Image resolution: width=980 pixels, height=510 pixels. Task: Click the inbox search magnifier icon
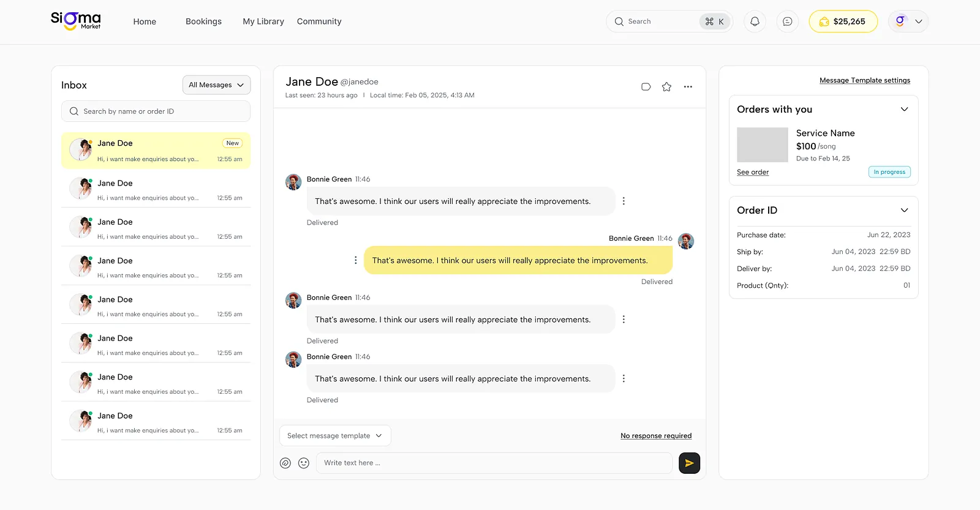click(74, 111)
